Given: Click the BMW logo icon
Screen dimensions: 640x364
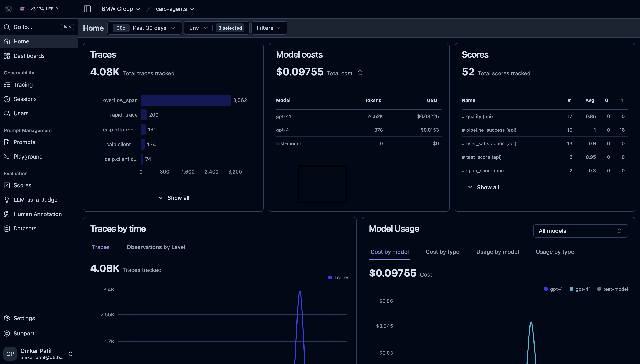Looking at the screenshot, I should point(8,9).
